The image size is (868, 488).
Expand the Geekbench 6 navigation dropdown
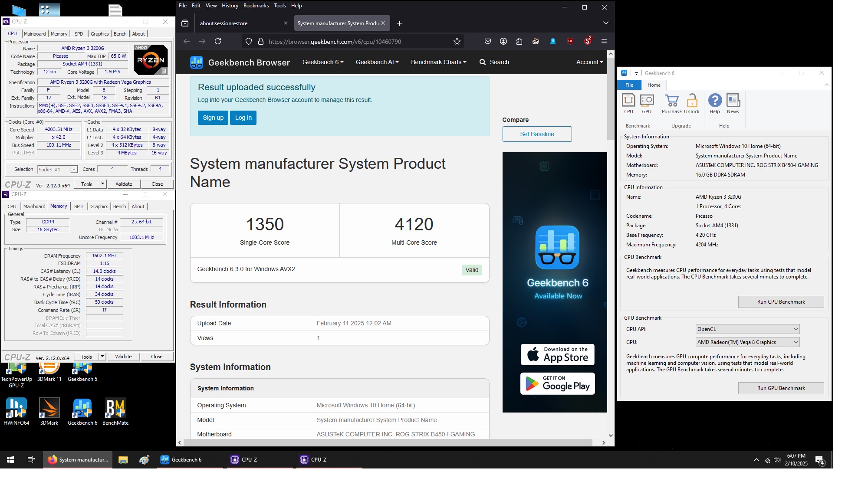coord(323,62)
